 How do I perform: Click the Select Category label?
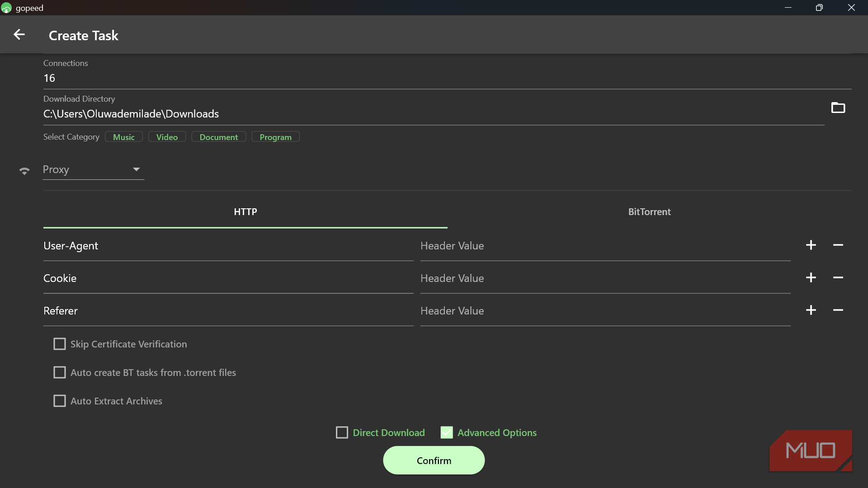click(71, 137)
